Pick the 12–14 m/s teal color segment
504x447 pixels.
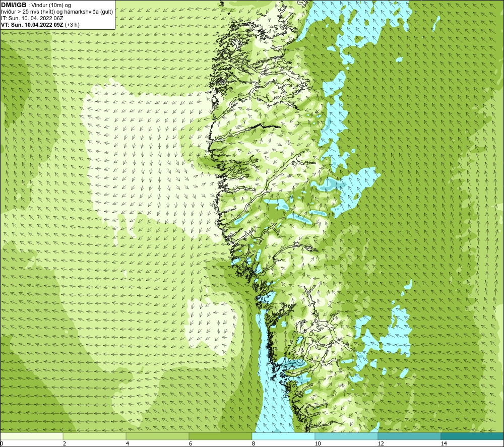409,436
